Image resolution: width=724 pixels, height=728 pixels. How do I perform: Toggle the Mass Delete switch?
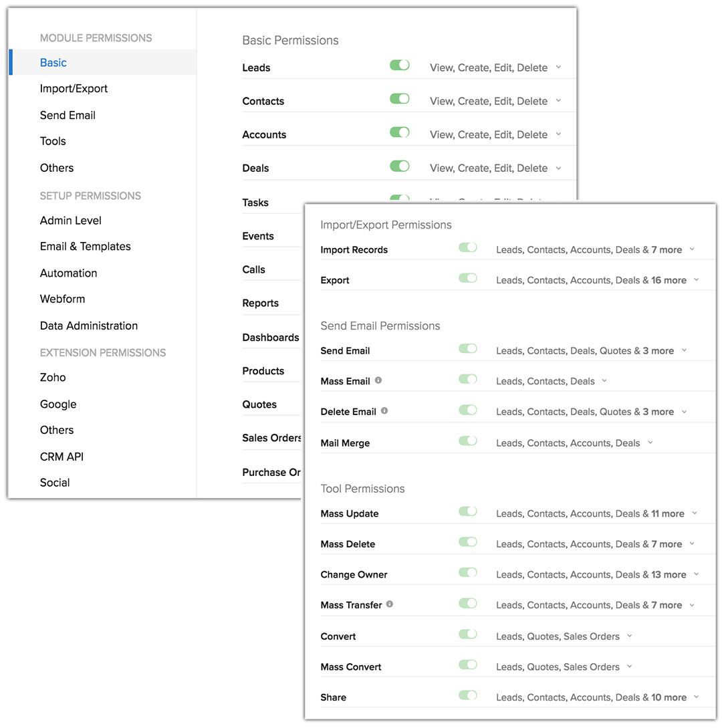[x=468, y=542]
